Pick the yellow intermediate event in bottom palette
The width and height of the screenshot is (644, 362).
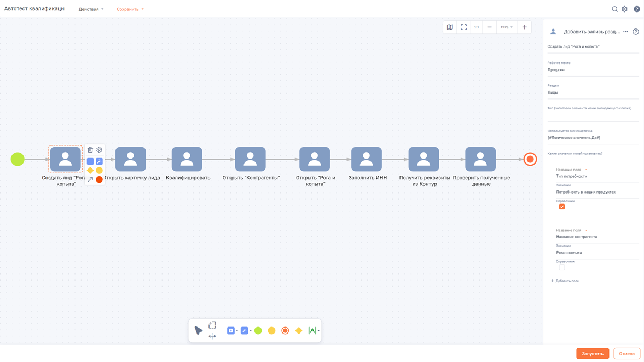(271, 330)
